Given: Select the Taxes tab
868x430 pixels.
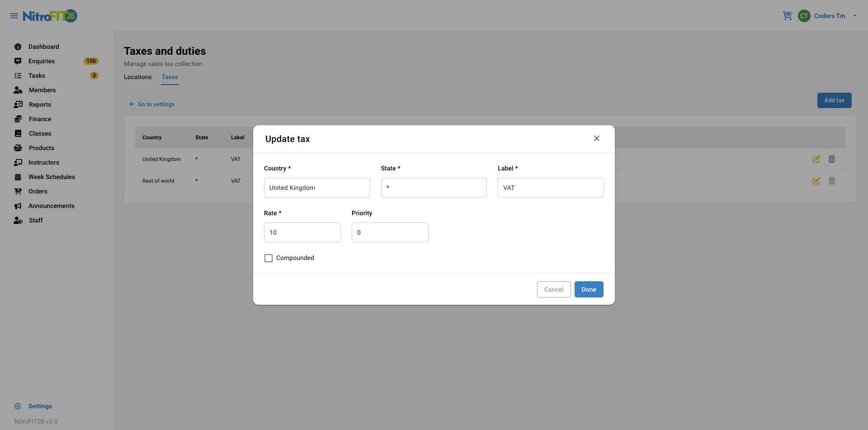Looking at the screenshot, I should [x=170, y=77].
